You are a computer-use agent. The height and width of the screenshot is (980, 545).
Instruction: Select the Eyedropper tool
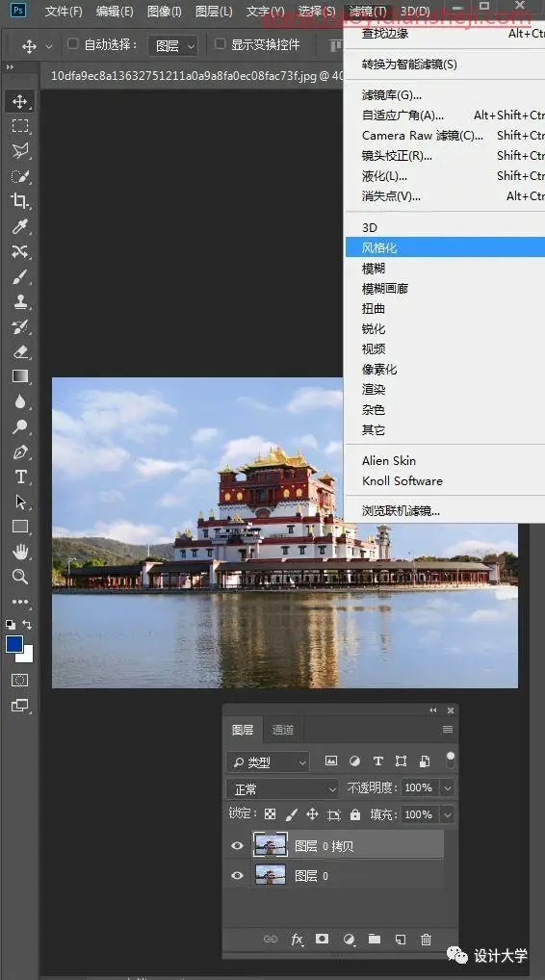tap(20, 226)
